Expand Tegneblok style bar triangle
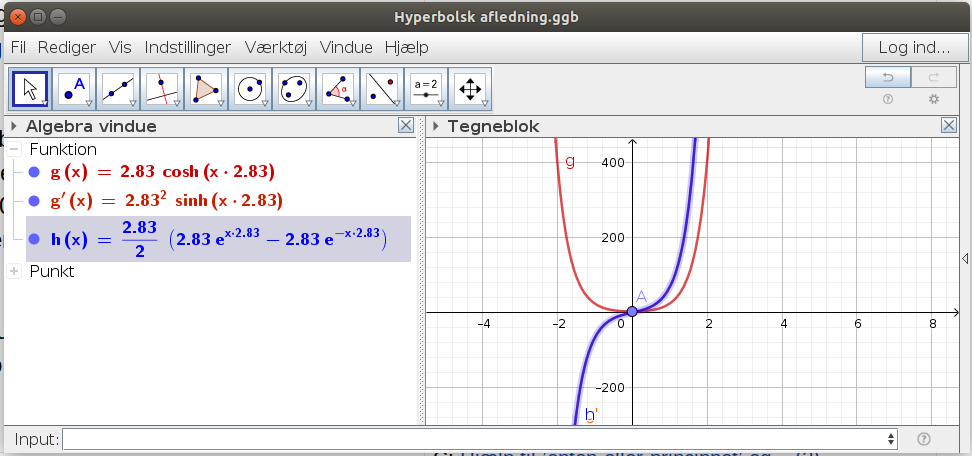This screenshot has height=456, width=972. click(x=435, y=126)
